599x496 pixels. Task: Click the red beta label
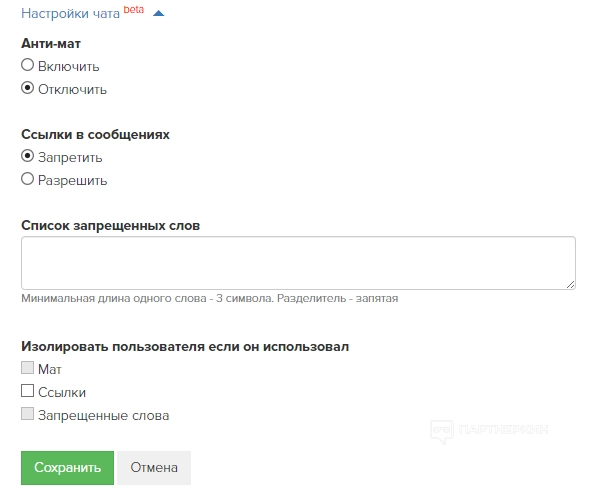(x=134, y=10)
